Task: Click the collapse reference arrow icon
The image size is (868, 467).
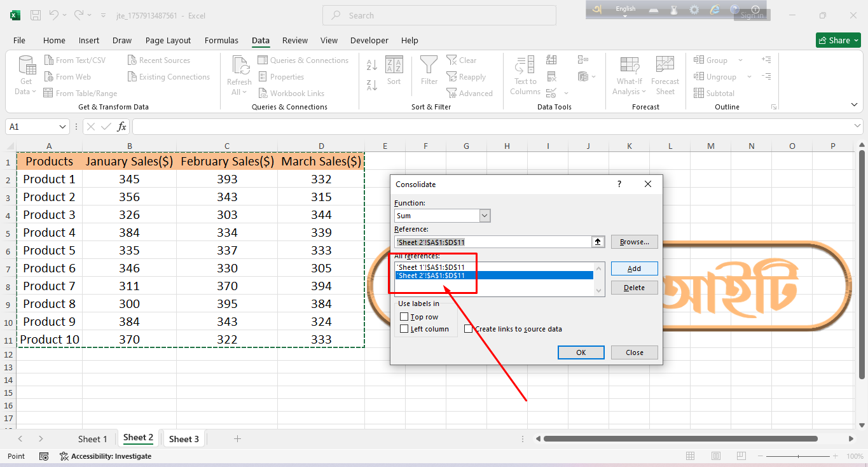Action: (598, 242)
